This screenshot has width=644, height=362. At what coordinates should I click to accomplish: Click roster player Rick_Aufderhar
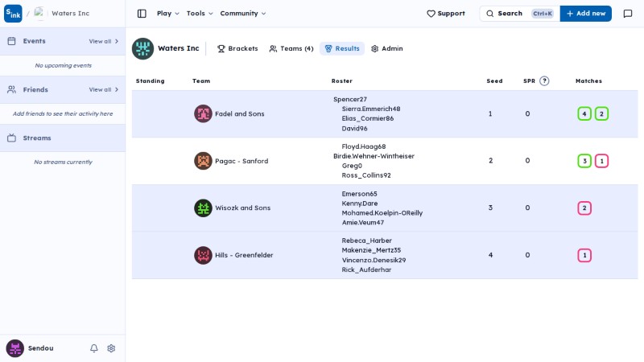point(366,269)
